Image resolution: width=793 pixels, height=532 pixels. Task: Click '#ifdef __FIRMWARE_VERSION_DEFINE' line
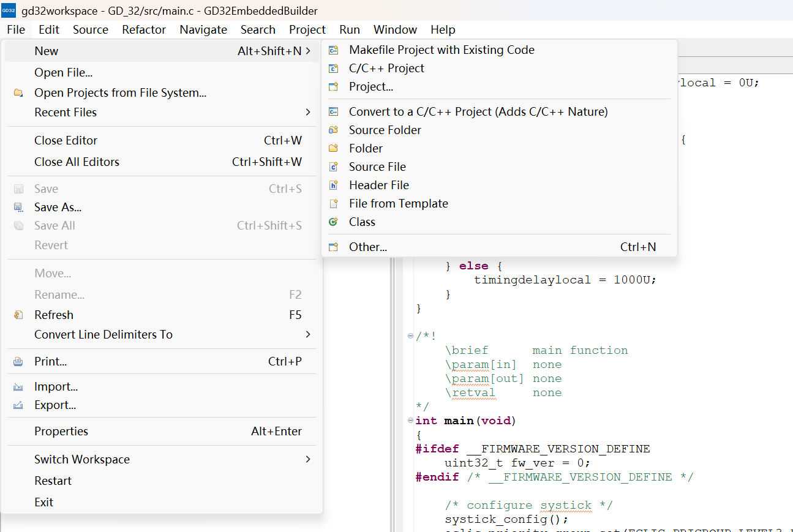coord(533,449)
